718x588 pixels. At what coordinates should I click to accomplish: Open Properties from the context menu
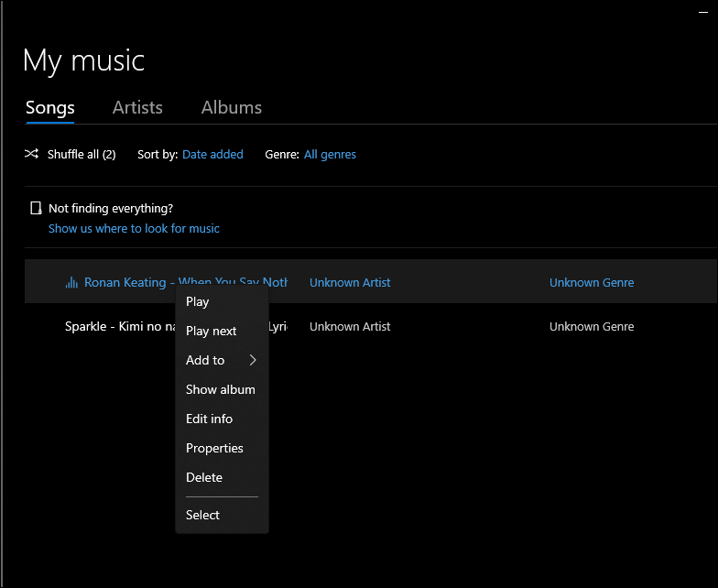[214, 448]
